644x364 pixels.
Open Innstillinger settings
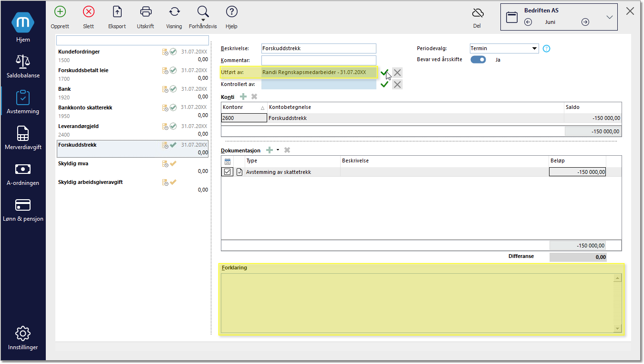(x=23, y=338)
